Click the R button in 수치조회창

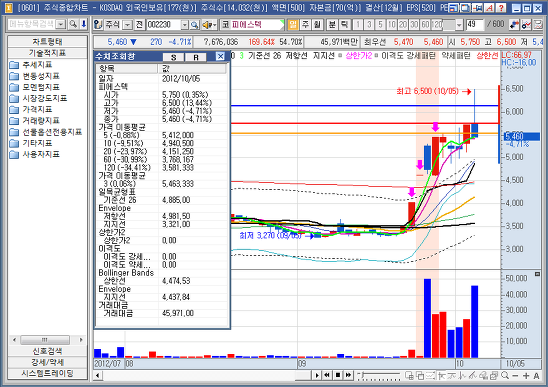[196, 57]
